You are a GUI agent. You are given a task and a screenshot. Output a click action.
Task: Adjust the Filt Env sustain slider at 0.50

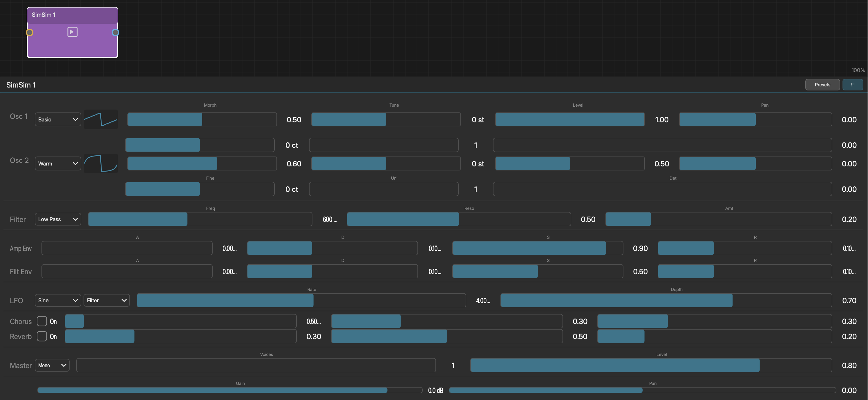538,271
